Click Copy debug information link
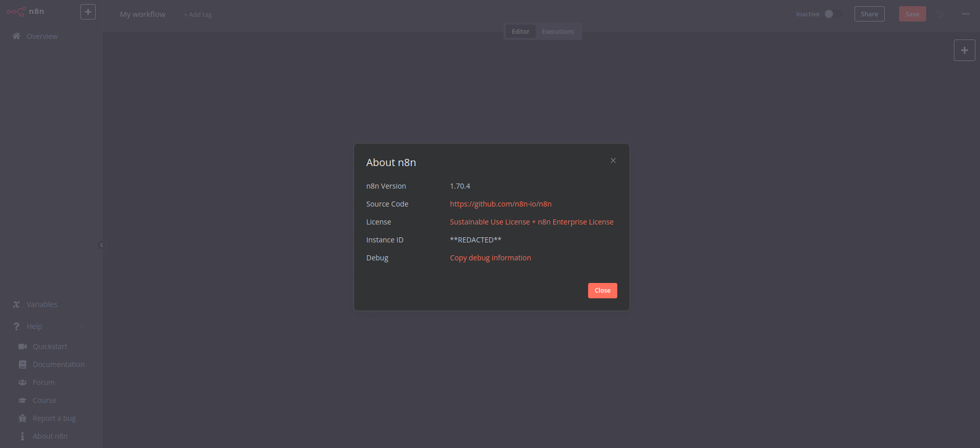Screen dimensions: 980x448 [x=490, y=258]
